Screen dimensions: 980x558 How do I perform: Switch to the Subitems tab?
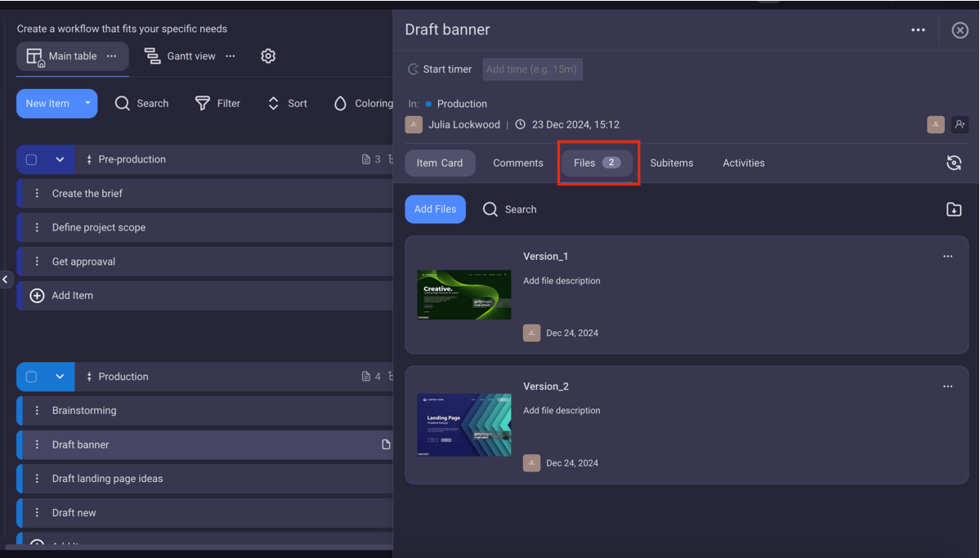[x=671, y=163]
